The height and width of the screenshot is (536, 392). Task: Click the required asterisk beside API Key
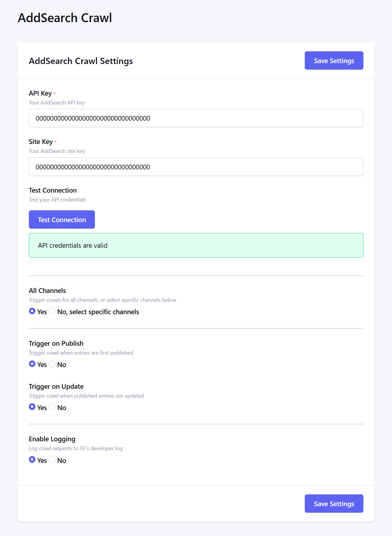coord(55,93)
